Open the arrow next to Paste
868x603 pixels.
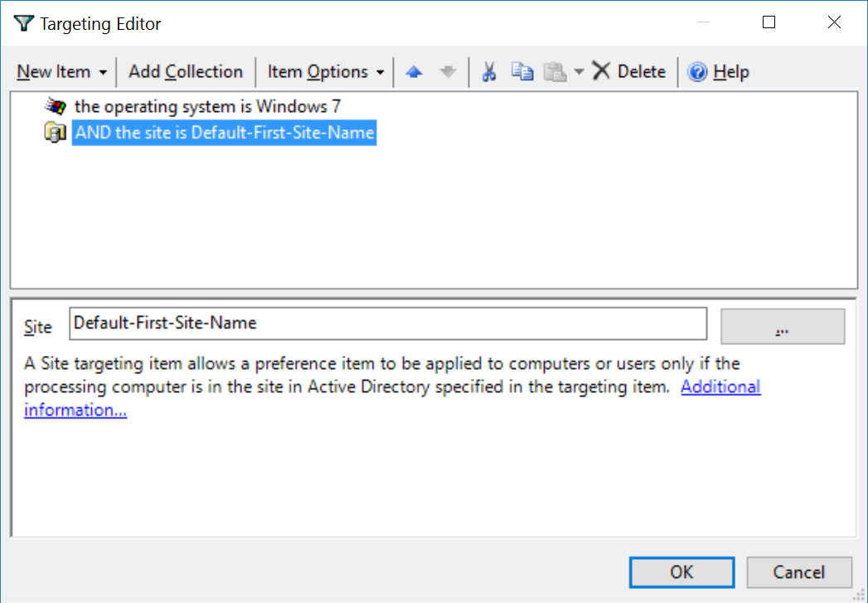point(579,72)
